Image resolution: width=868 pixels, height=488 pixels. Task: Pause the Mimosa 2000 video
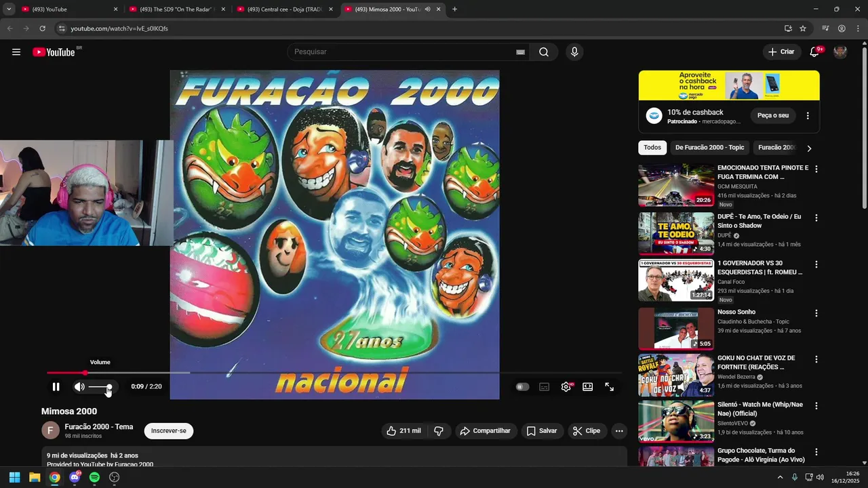tap(56, 387)
